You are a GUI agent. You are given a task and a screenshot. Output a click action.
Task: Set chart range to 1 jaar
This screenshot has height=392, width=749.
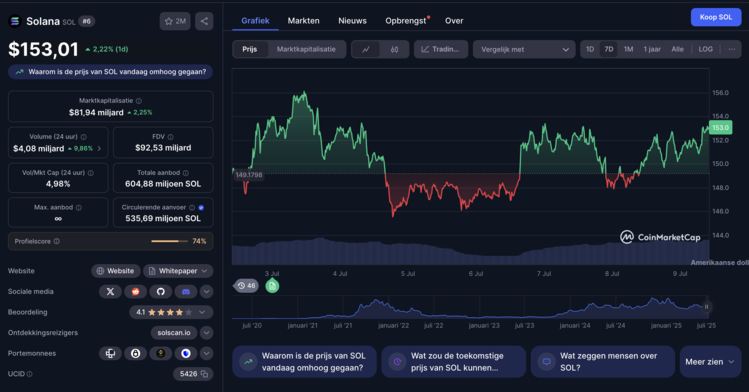pos(652,49)
